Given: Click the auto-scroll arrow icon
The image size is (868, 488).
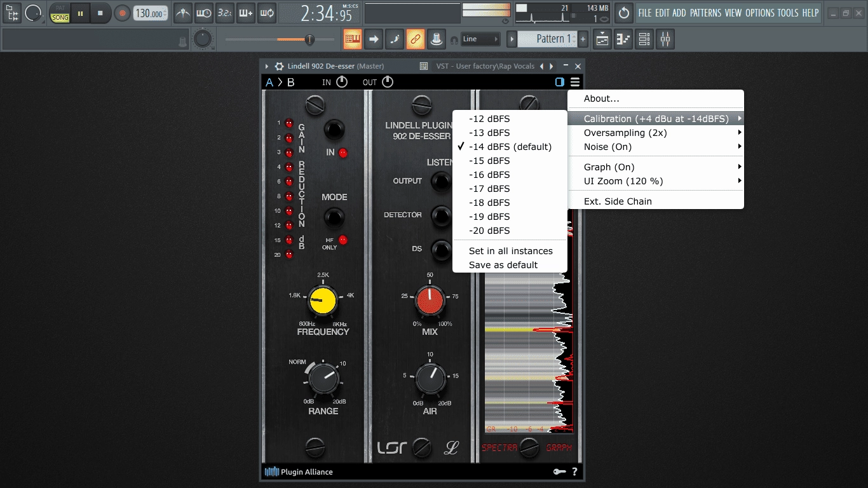Looking at the screenshot, I should pyautogui.click(x=374, y=39).
